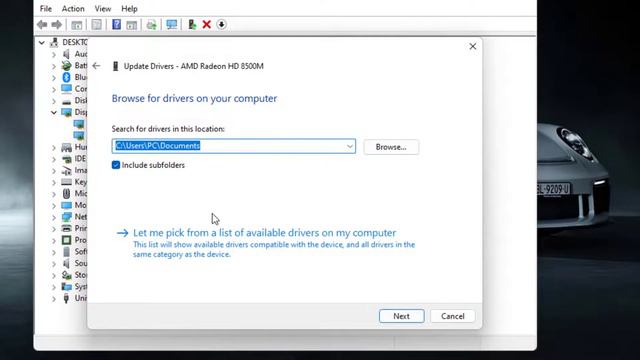Toggle the action pane toolbar icon
This screenshot has width=640, height=360.
coord(131,25)
